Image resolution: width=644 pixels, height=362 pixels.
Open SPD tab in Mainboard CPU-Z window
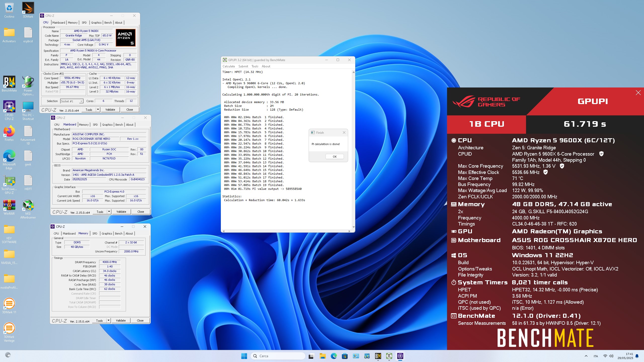tap(95, 125)
